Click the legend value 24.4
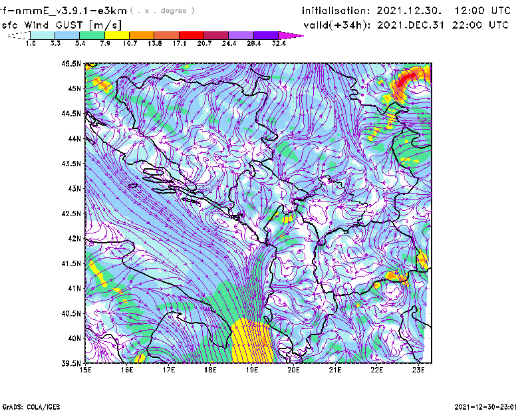 pyautogui.click(x=229, y=43)
